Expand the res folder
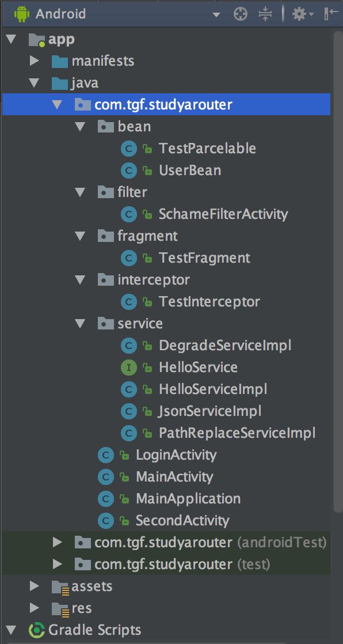The width and height of the screenshot is (343, 644). tap(35, 608)
